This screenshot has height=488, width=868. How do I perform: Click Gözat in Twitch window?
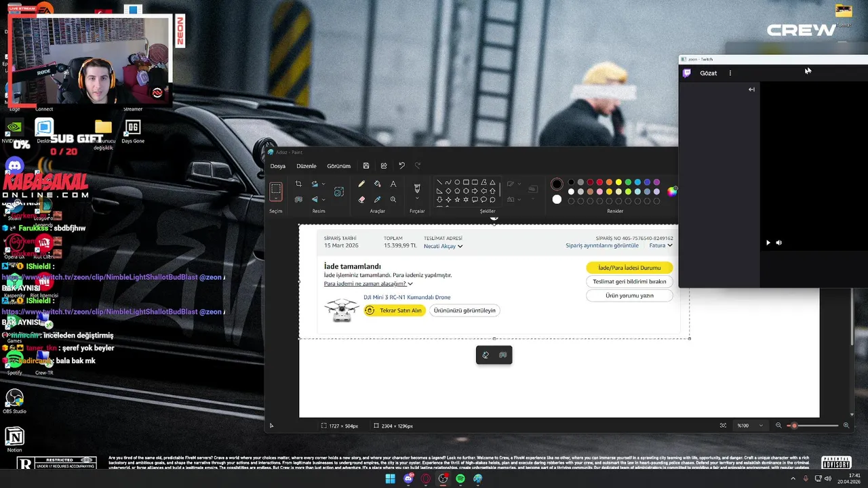(709, 73)
